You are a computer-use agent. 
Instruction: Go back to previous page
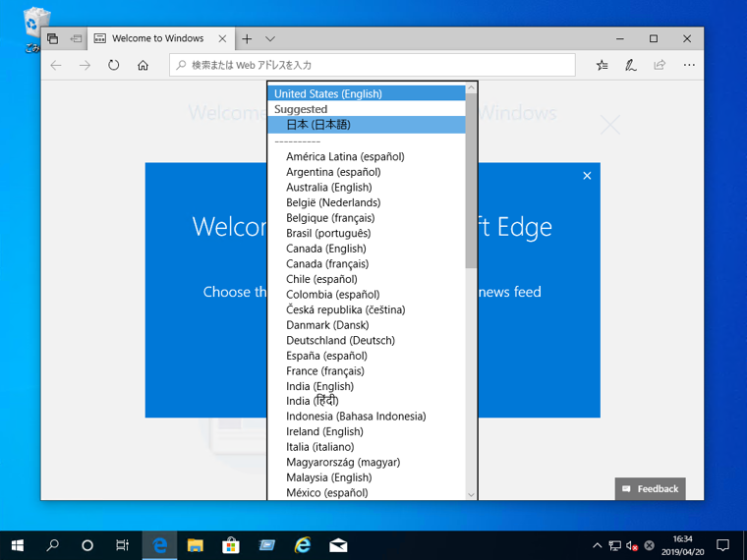(56, 65)
